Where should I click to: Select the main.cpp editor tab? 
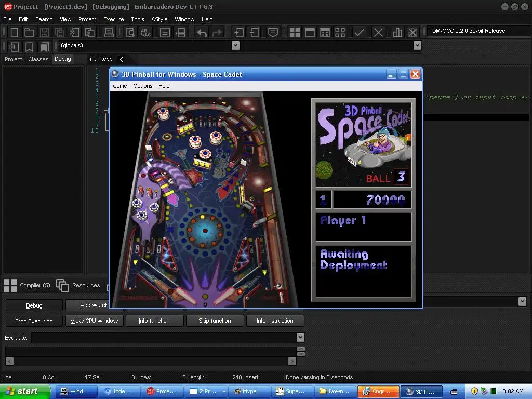pyautogui.click(x=101, y=59)
